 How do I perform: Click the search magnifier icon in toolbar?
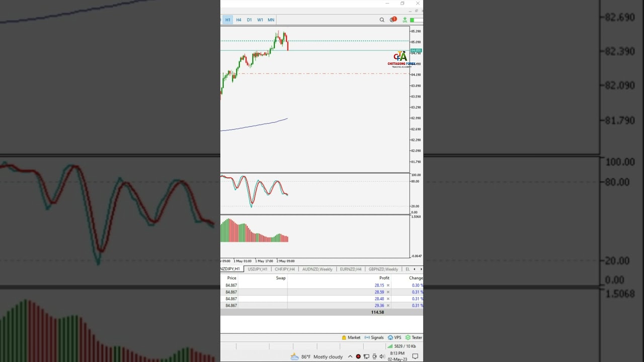382,20
